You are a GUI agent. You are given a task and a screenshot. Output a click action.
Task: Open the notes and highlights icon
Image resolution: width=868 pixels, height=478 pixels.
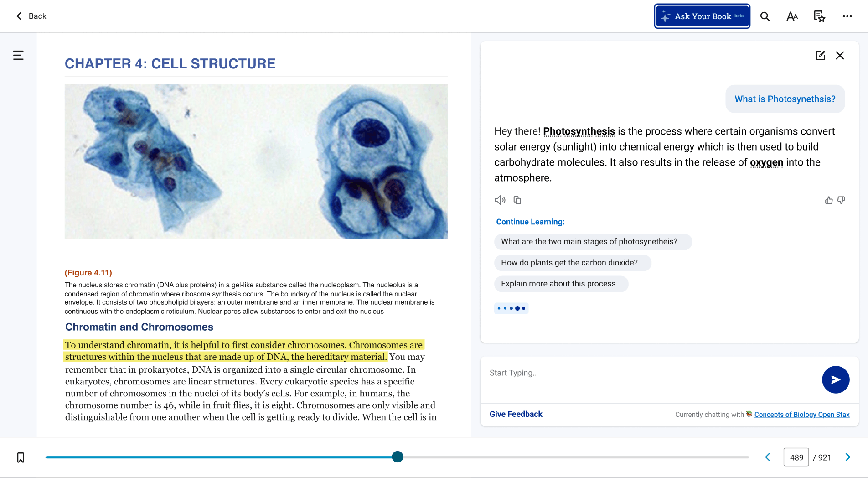coord(819,16)
